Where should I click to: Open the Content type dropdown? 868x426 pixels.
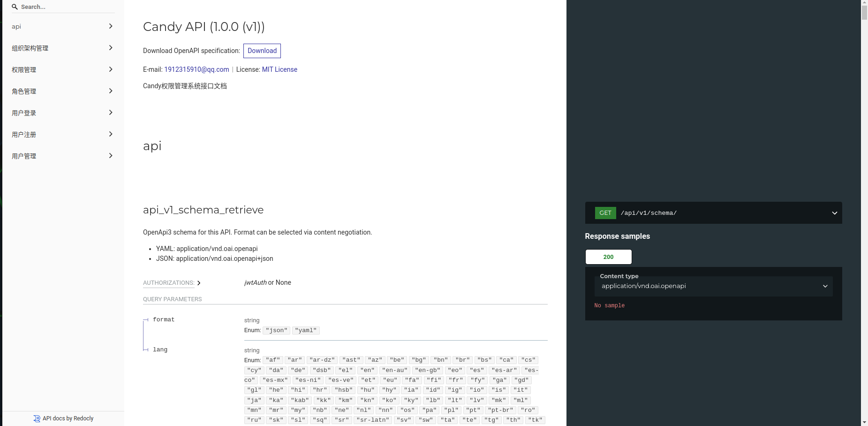coord(713,286)
